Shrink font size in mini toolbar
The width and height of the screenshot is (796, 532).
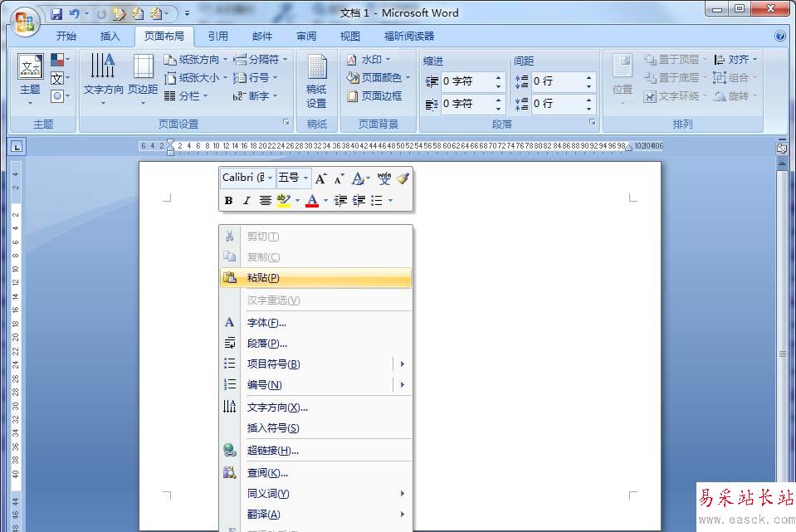coord(339,178)
